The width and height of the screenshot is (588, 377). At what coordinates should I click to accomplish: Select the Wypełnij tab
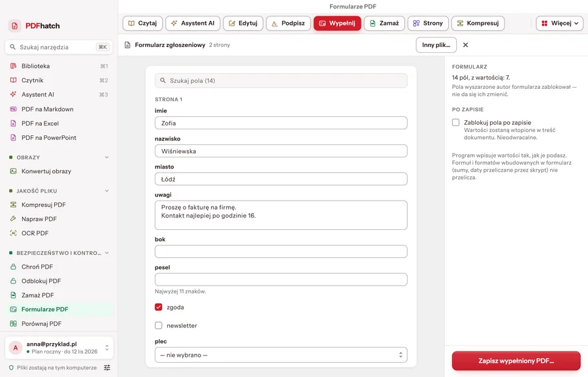pyautogui.click(x=337, y=24)
